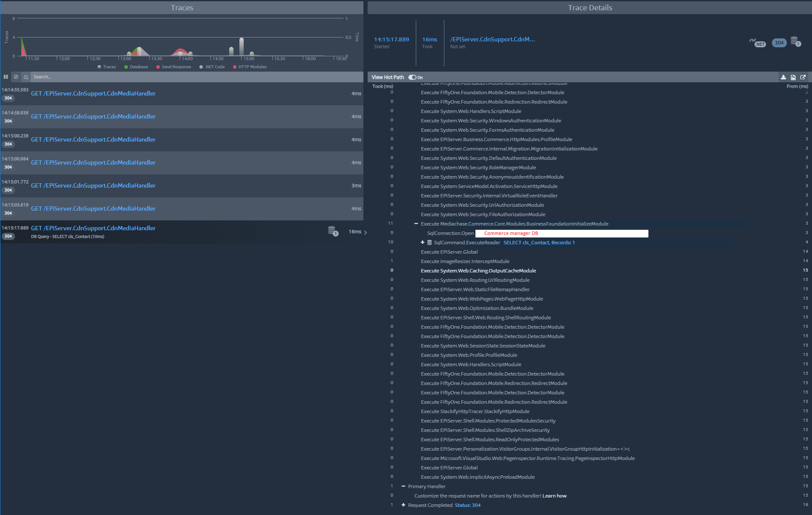This screenshot has width=812, height=515.
Task: Expand the SqlCommand.ExecuteReader row
Action: tap(423, 242)
